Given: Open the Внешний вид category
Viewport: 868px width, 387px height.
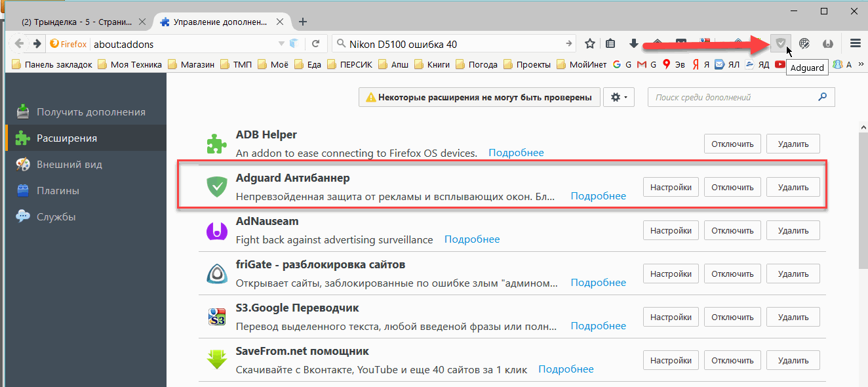Looking at the screenshot, I should [x=69, y=165].
